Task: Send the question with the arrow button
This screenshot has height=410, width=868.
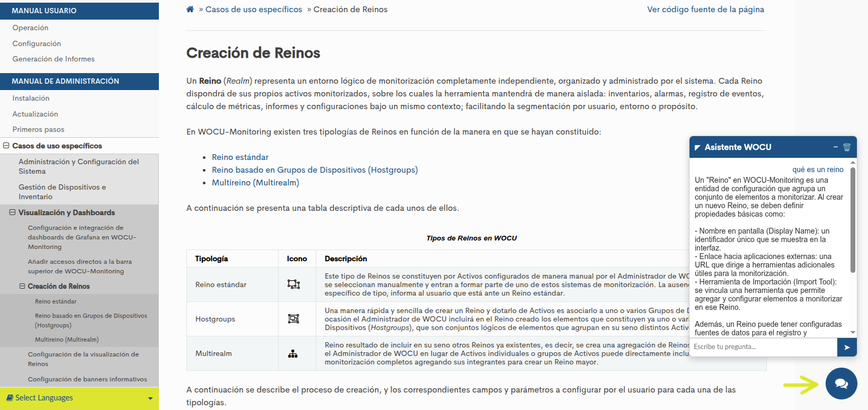Action: (847, 347)
